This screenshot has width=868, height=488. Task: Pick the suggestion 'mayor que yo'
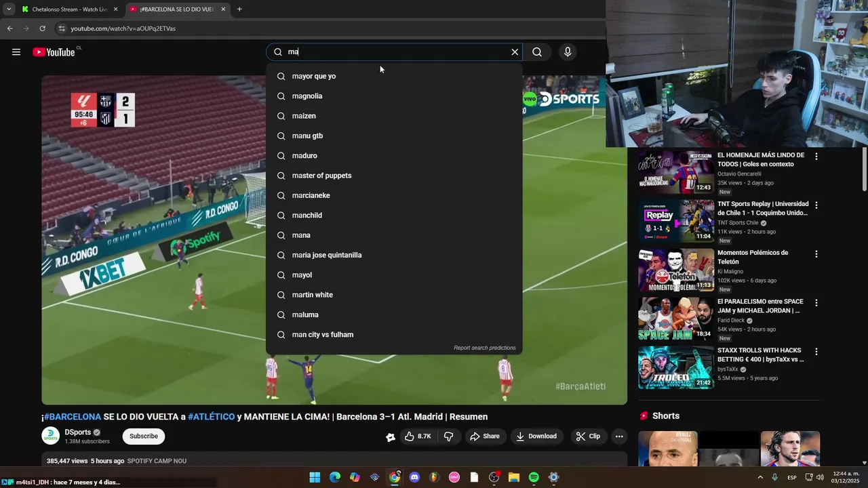click(394, 76)
